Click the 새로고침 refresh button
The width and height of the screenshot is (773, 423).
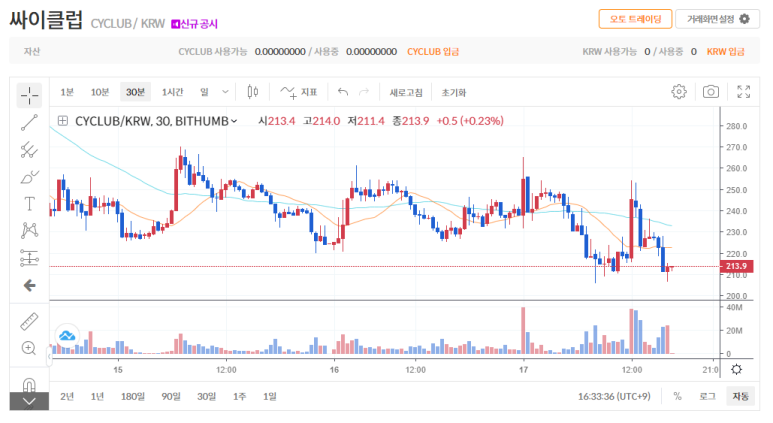406,92
